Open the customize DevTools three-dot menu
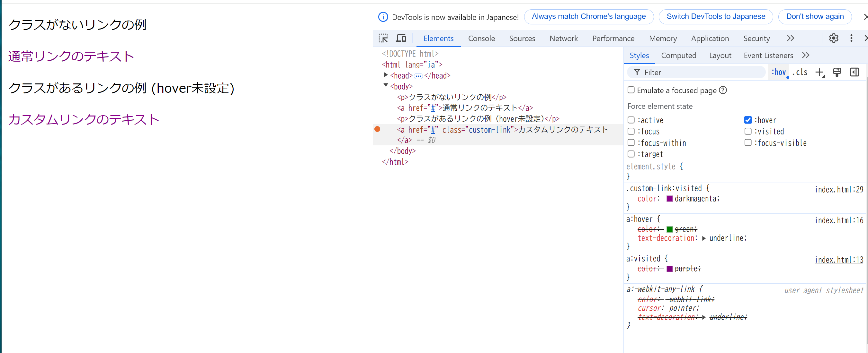Screen dimensions: 868x353 pos(852,38)
